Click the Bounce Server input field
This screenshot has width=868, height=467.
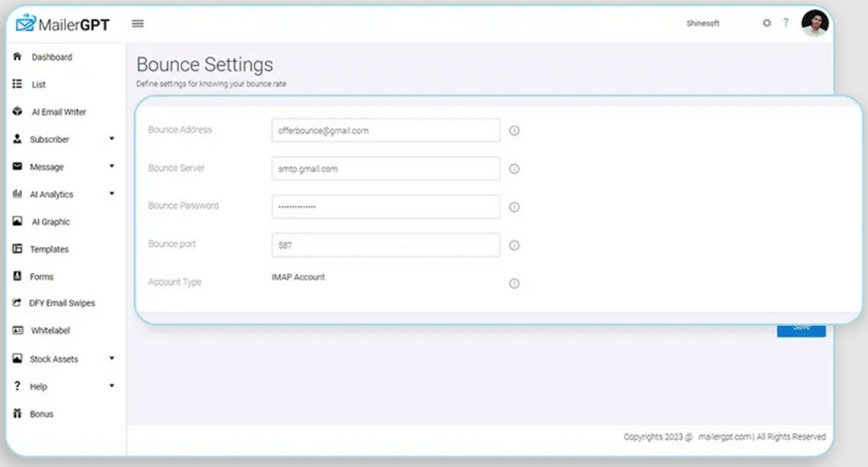point(386,168)
